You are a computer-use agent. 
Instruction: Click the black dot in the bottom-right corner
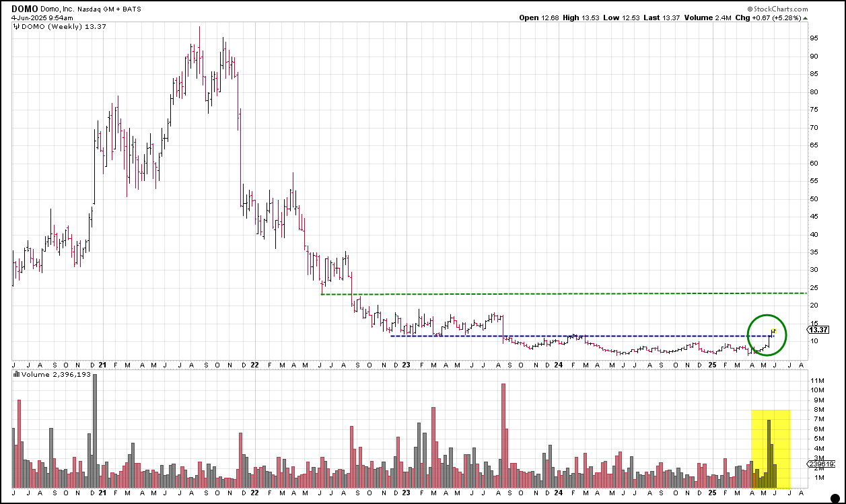tap(835, 497)
